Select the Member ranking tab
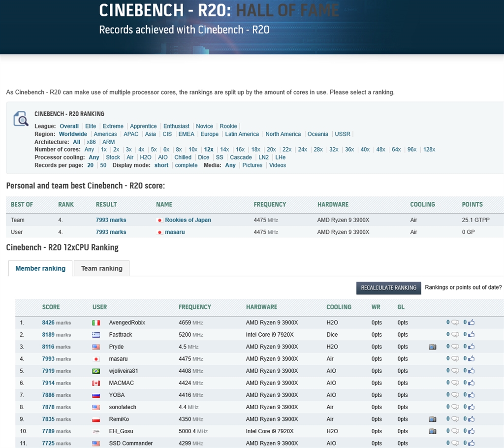Screen dimensions: 504x448 (40, 268)
